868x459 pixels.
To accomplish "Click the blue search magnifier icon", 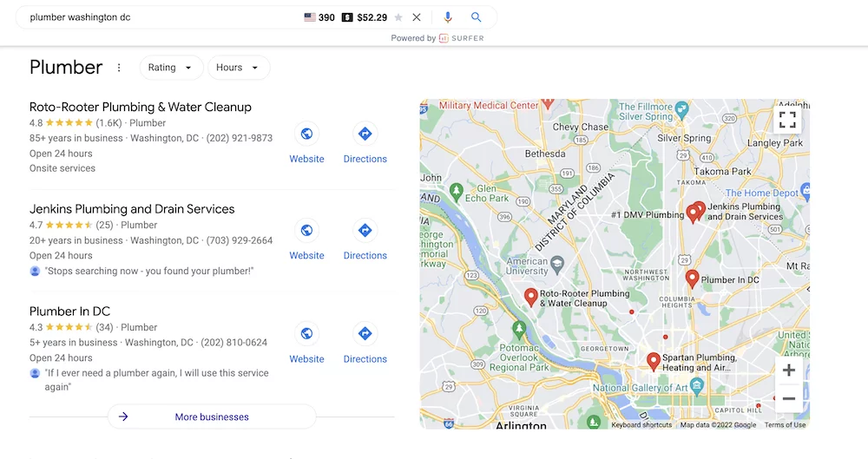I will click(x=476, y=17).
